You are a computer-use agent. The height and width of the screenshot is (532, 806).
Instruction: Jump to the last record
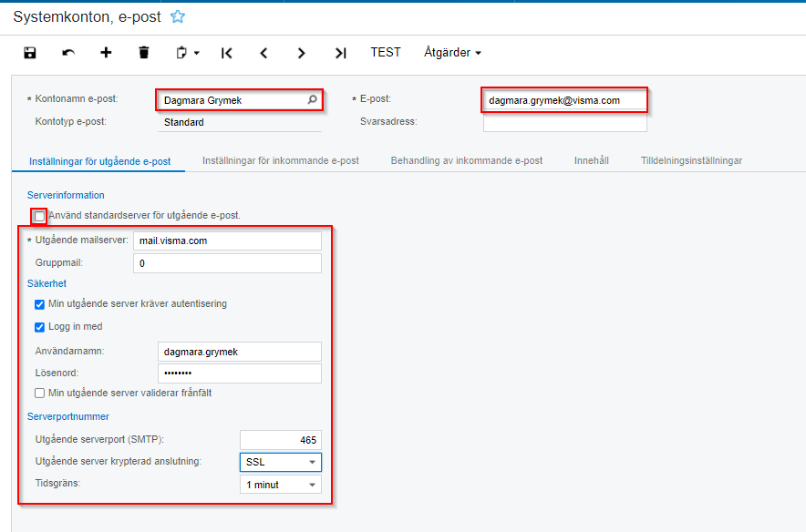click(340, 53)
